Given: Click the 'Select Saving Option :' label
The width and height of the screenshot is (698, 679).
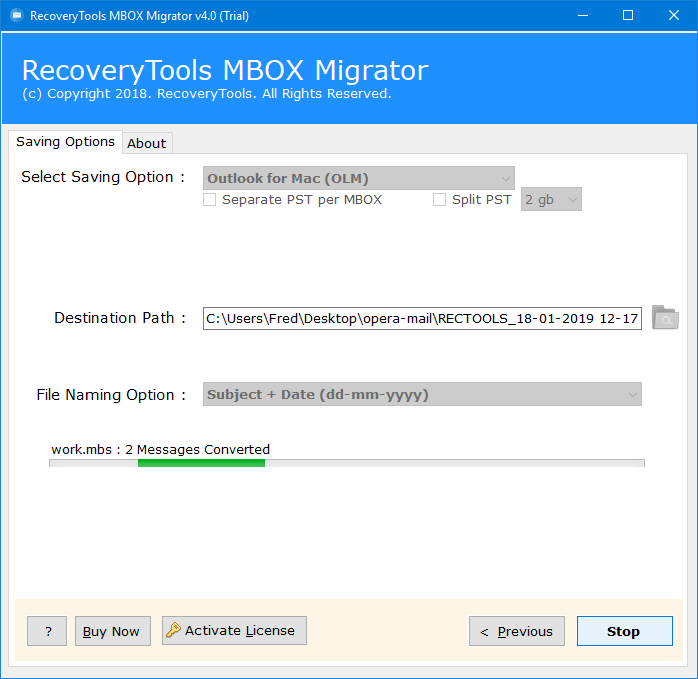Looking at the screenshot, I should coord(103,177).
